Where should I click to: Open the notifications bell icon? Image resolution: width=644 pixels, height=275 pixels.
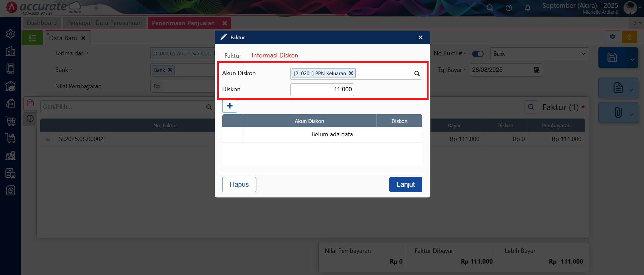coord(528,8)
